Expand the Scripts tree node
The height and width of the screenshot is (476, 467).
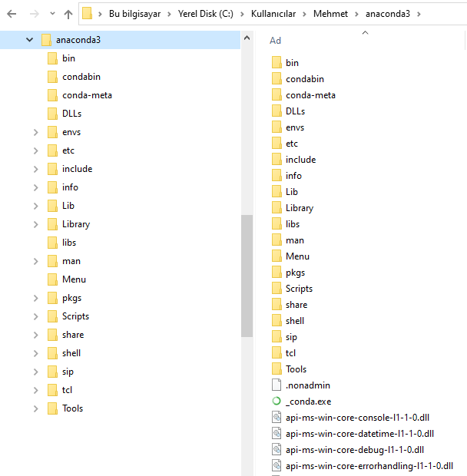click(x=36, y=316)
